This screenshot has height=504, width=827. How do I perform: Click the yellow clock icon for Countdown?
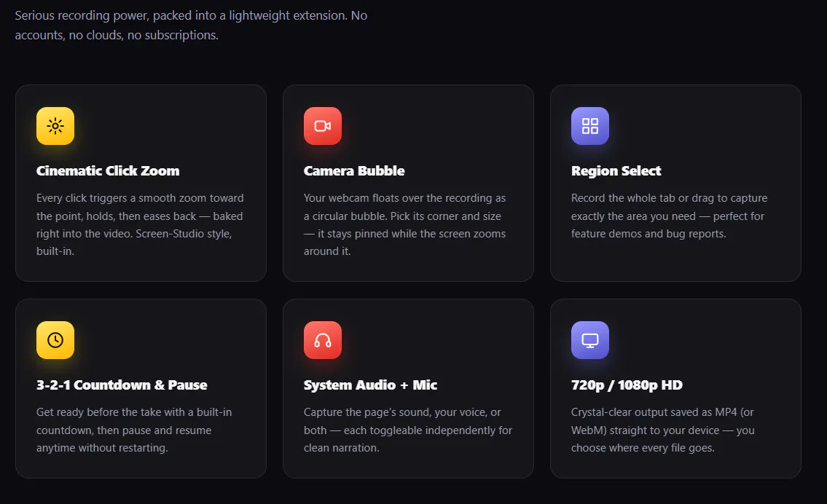coord(55,340)
